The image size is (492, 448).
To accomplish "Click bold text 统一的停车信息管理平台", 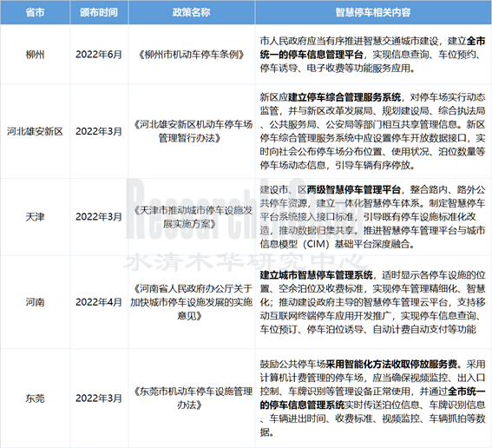I will point(312,55).
